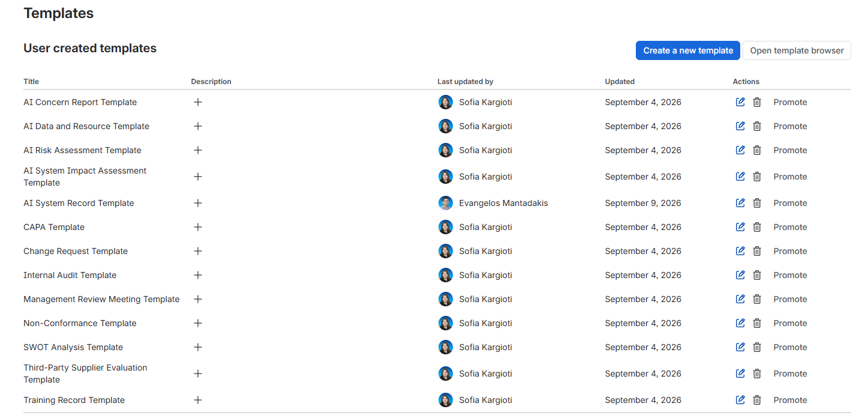Edit the Internal Audit Template
The height and width of the screenshot is (418, 868).
(740, 275)
